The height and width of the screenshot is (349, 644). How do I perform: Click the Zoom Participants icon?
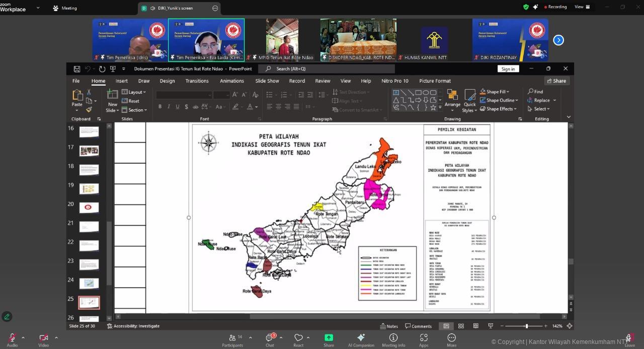coord(232,338)
